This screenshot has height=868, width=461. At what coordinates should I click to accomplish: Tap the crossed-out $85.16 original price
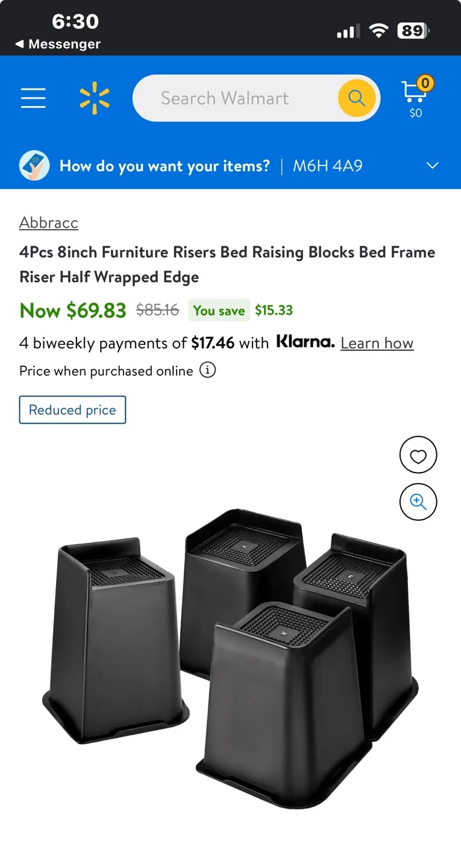click(157, 310)
